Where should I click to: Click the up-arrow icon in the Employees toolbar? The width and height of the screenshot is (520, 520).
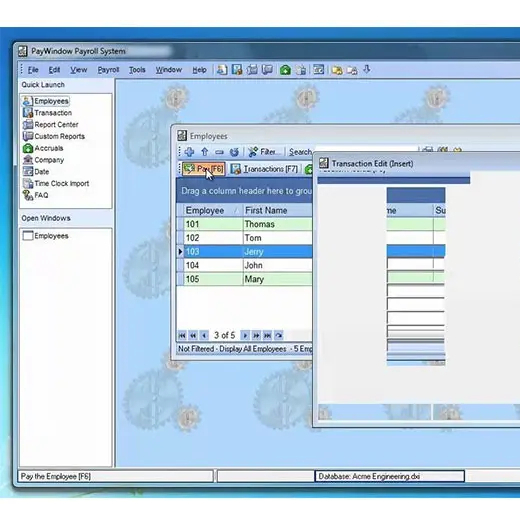tap(205, 152)
